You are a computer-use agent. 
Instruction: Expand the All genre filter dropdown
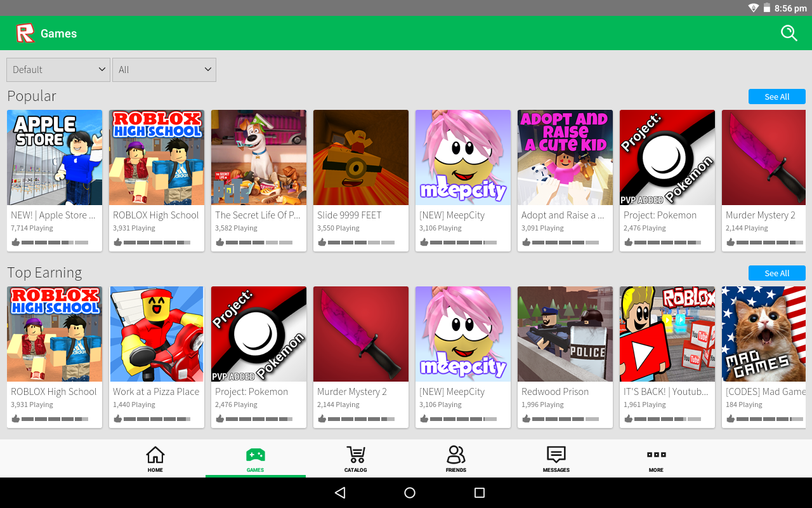pos(164,70)
